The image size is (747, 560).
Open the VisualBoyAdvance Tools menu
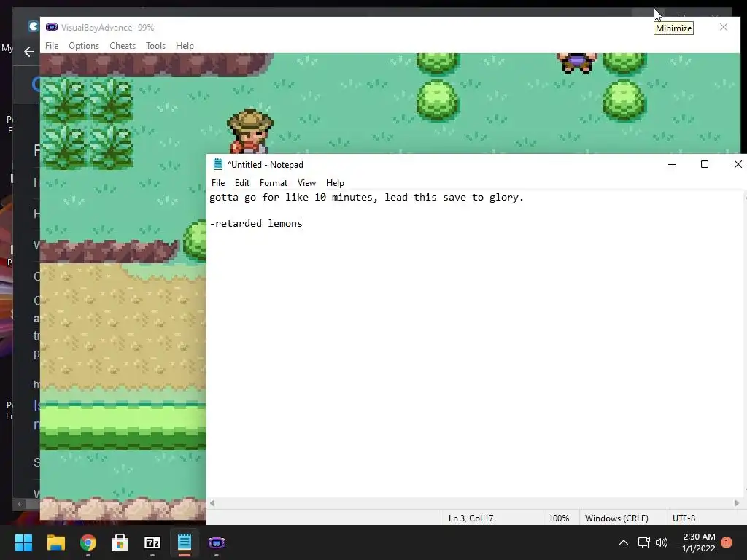[155, 46]
